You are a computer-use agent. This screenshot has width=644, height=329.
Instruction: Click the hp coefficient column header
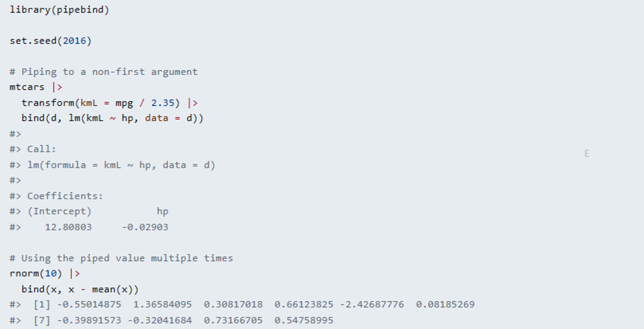(x=163, y=212)
